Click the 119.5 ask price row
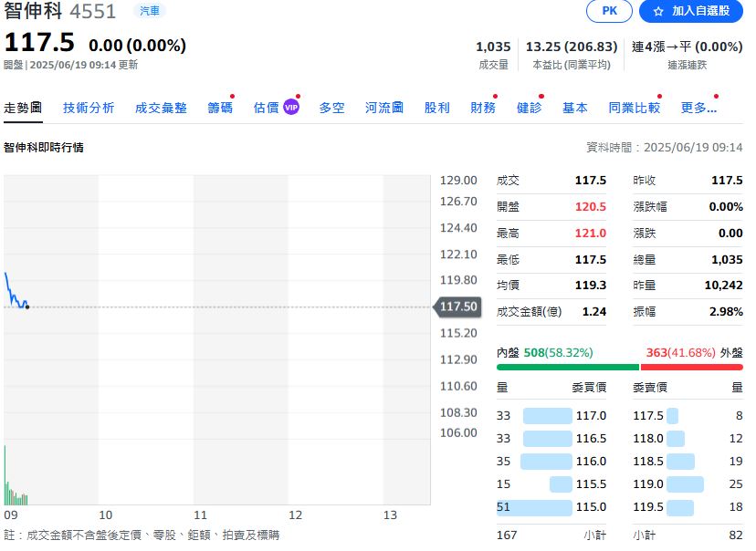This screenshot has height=551, width=756. (688, 506)
